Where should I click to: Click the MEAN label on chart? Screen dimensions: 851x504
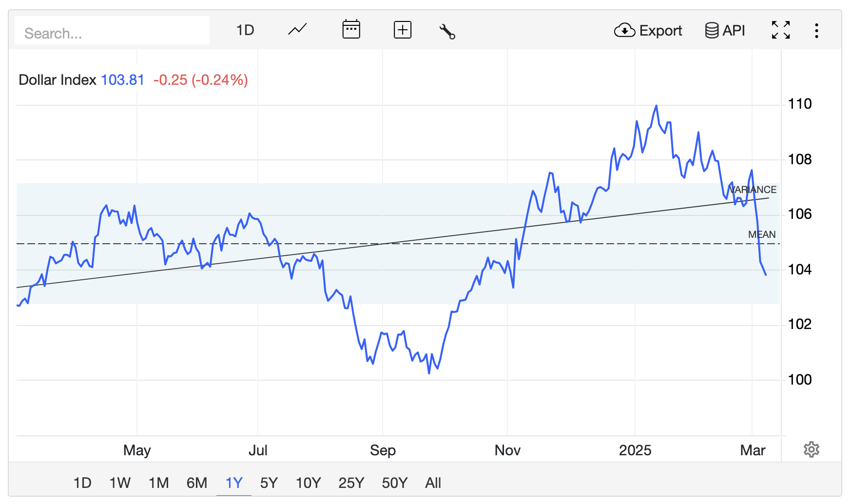(x=762, y=234)
